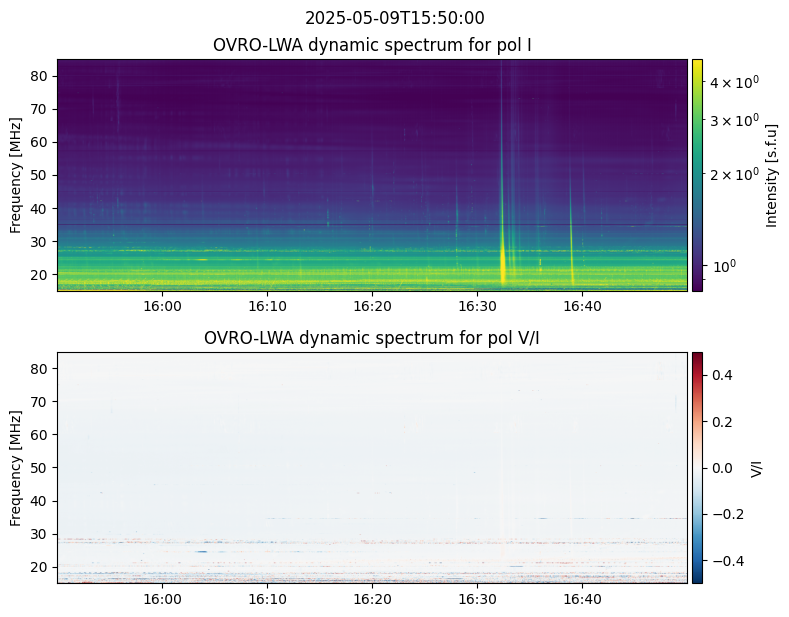Click the 80 MHz tick on upper plot

[40, 76]
